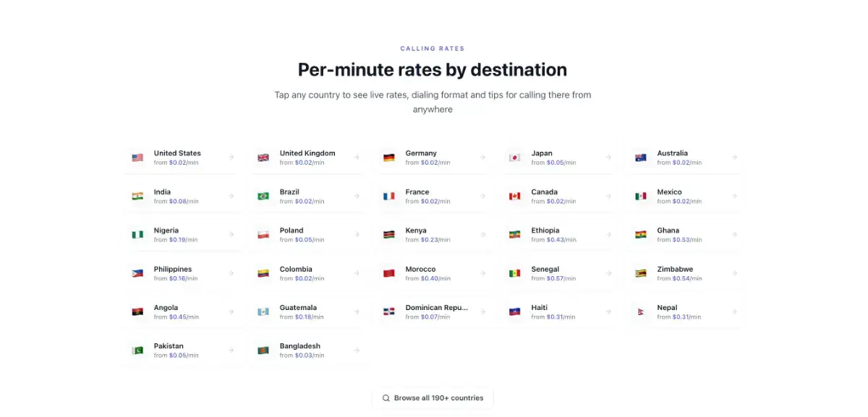Open Pakistan calling rates
The width and height of the screenshot is (868, 417).
(182, 351)
